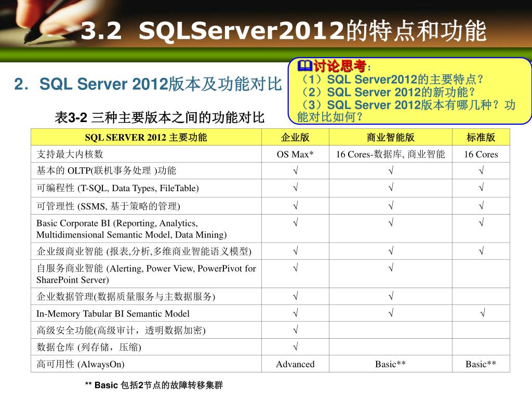Click row '企业数据管理(数据质量服务与主数据服务)'

pyautogui.click(x=126, y=297)
